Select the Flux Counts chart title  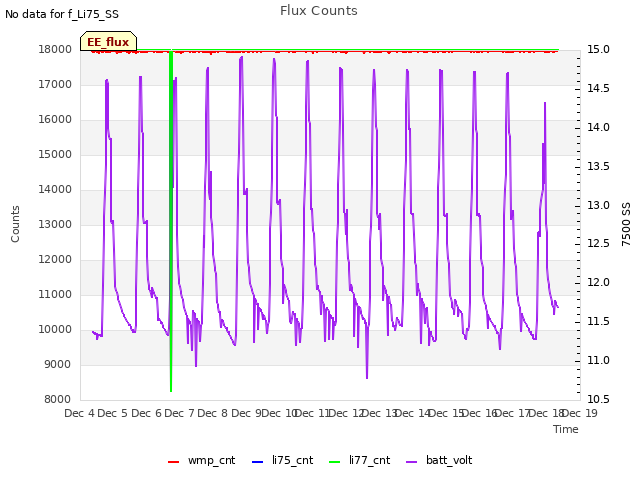click(x=319, y=11)
